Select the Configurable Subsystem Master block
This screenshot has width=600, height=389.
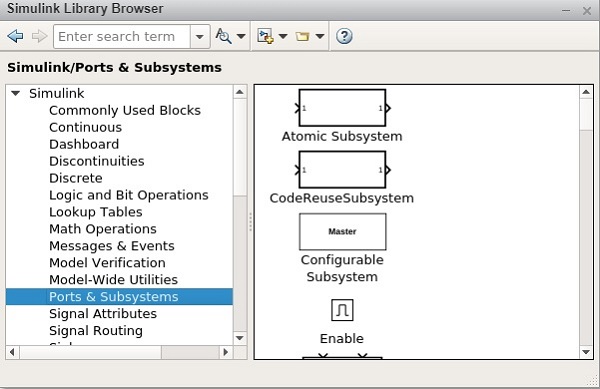(x=342, y=232)
